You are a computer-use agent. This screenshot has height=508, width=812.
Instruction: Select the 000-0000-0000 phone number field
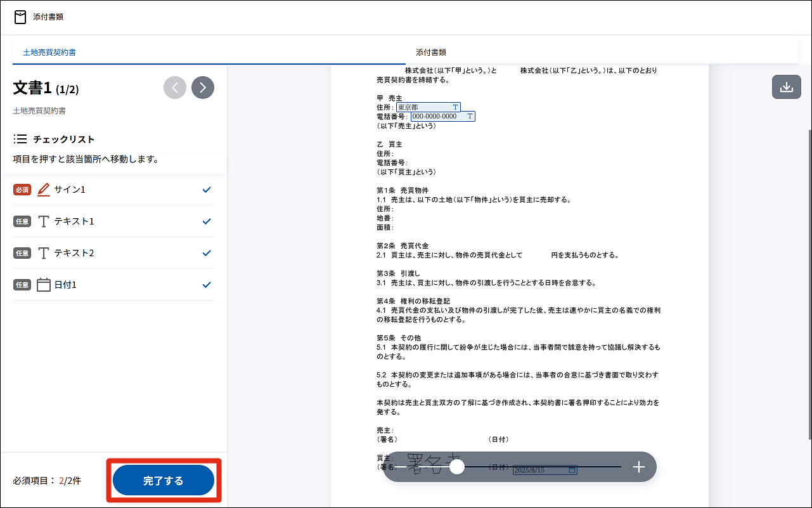[x=437, y=117]
